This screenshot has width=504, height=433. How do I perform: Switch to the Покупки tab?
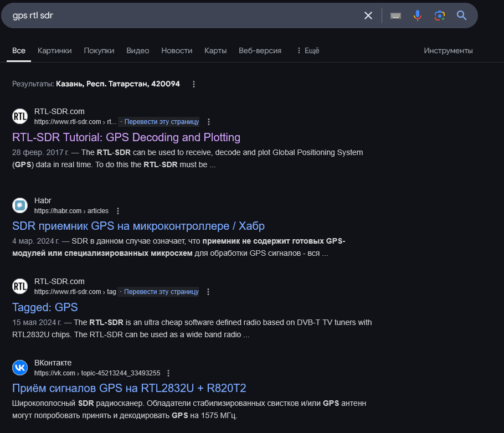click(x=99, y=51)
